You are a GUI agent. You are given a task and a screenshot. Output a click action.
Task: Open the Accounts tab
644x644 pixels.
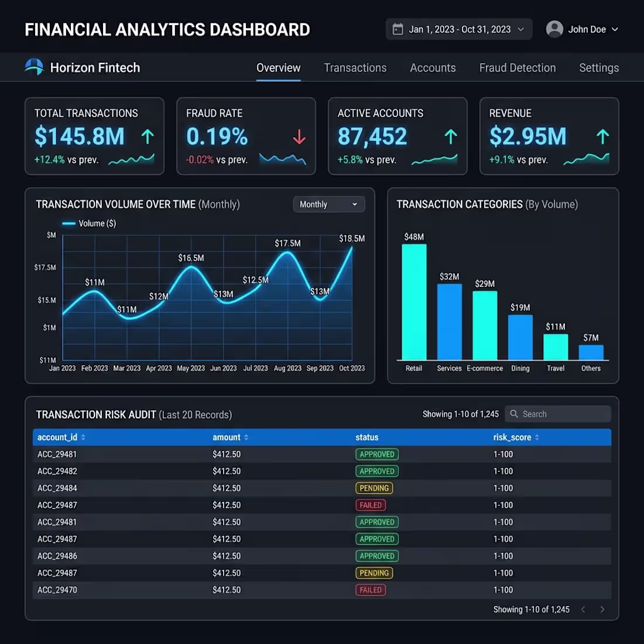433,68
